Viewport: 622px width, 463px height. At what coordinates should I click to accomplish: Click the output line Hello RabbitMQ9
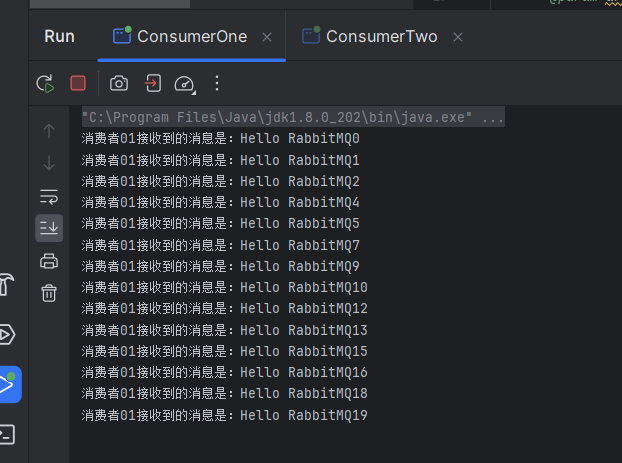coord(221,266)
